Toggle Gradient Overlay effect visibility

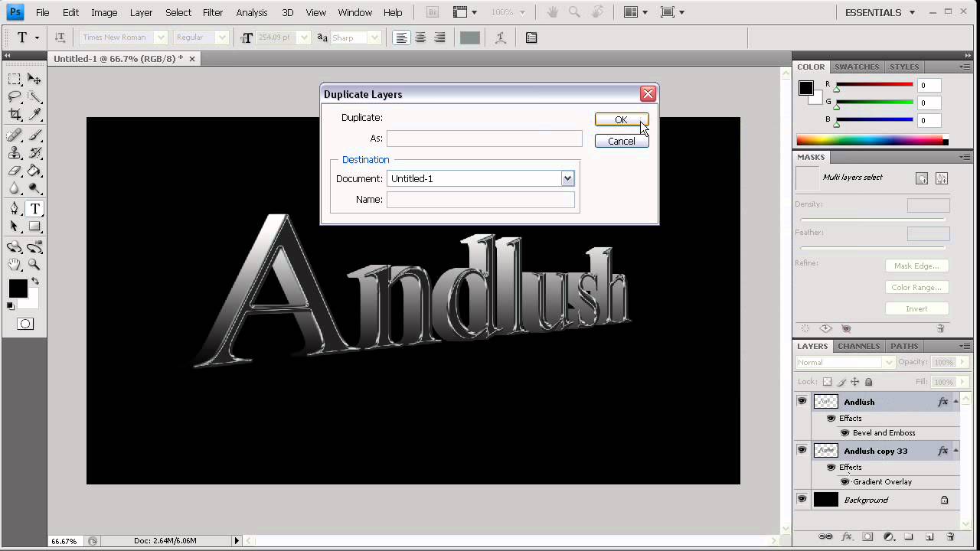(845, 481)
